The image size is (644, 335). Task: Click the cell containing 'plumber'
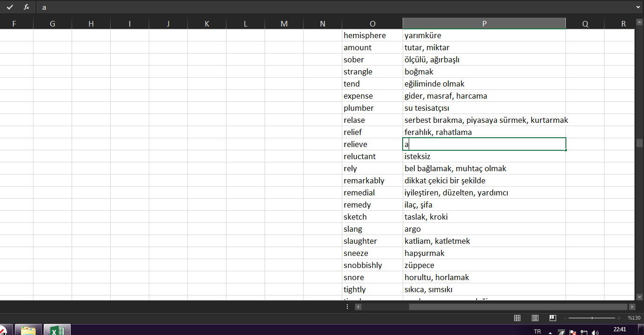(372, 108)
